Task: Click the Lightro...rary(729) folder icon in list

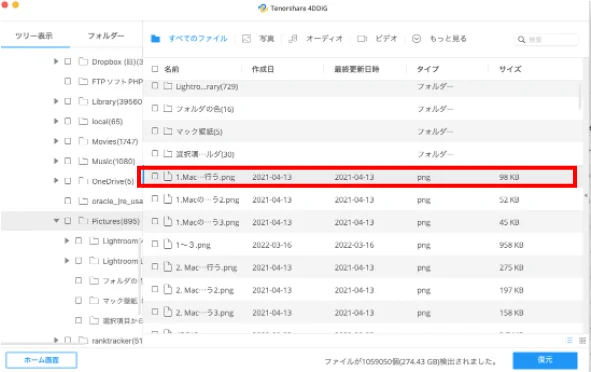Action: tap(168, 86)
